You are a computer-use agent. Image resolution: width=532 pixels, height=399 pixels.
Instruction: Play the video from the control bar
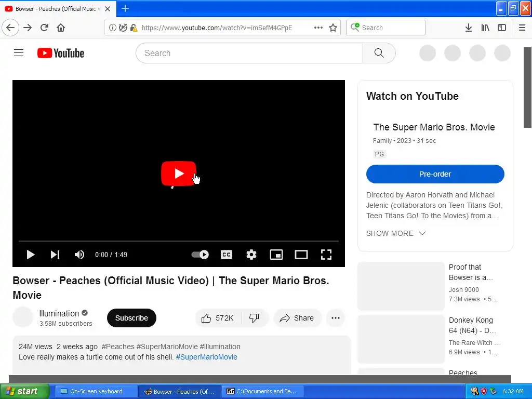[31, 255]
